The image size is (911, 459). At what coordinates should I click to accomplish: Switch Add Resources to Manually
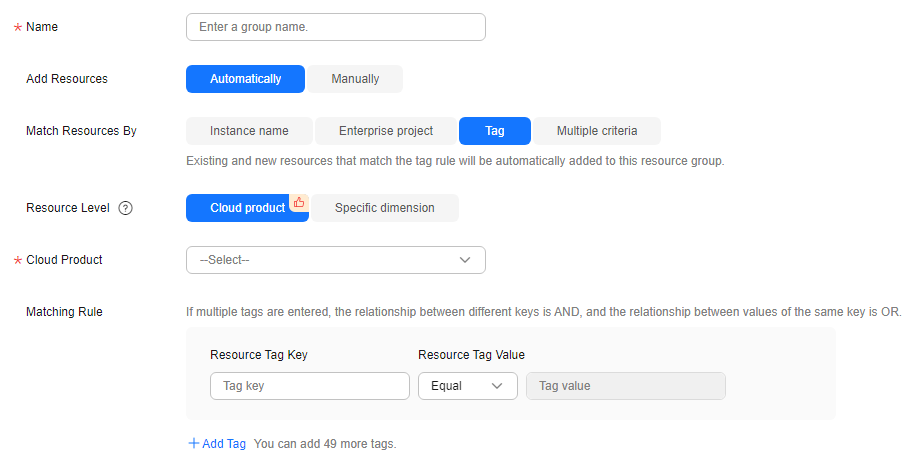pyautogui.click(x=355, y=79)
